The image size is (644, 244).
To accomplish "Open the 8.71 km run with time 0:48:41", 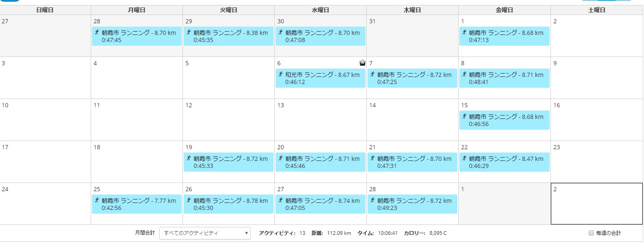I will coord(504,78).
